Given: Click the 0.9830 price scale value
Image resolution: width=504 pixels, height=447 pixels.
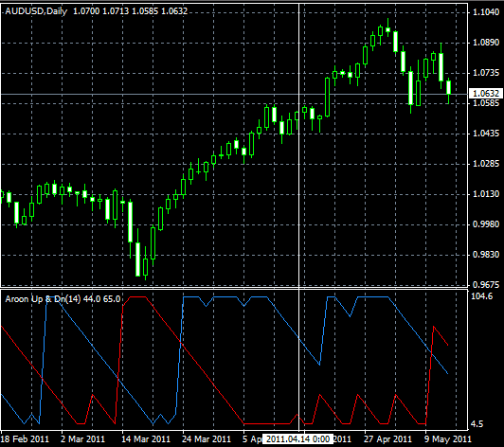Looking at the screenshot, I should point(486,254).
